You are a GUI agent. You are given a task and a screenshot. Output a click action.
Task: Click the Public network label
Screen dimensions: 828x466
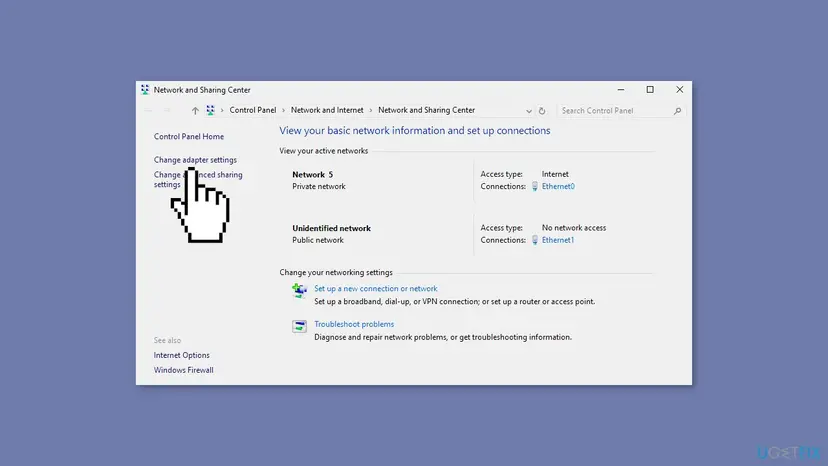[x=318, y=240]
